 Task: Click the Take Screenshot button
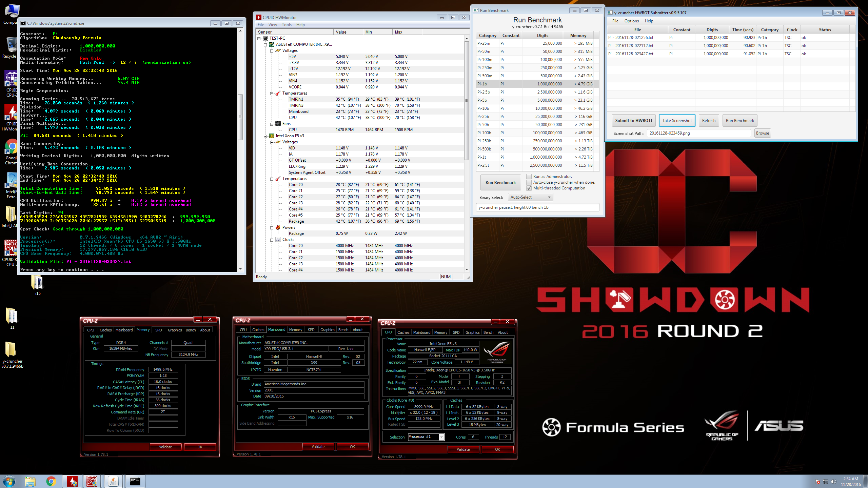coord(677,121)
